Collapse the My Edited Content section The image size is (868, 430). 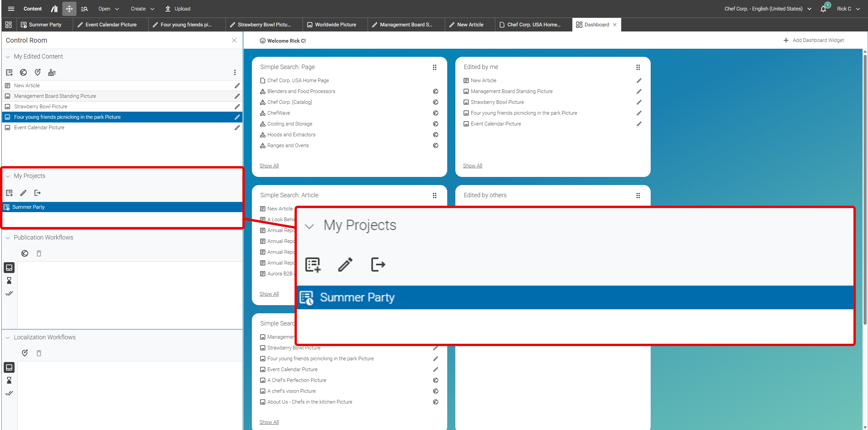pos(8,57)
